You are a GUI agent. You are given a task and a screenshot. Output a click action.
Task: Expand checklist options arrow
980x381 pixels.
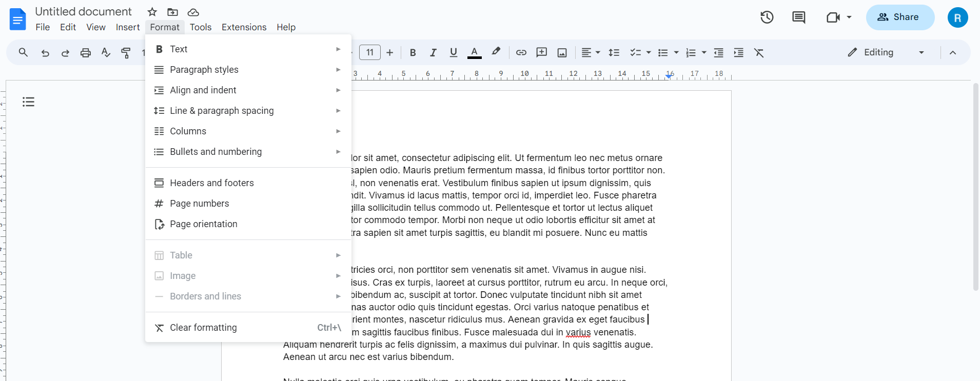[649, 52]
